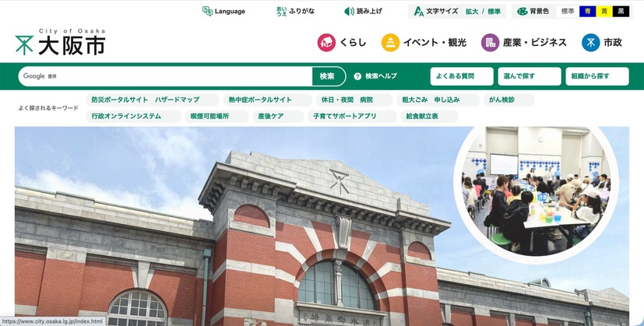Open 粗大ごみ 申し込み keyword
The image size is (644, 326).
[438, 100]
